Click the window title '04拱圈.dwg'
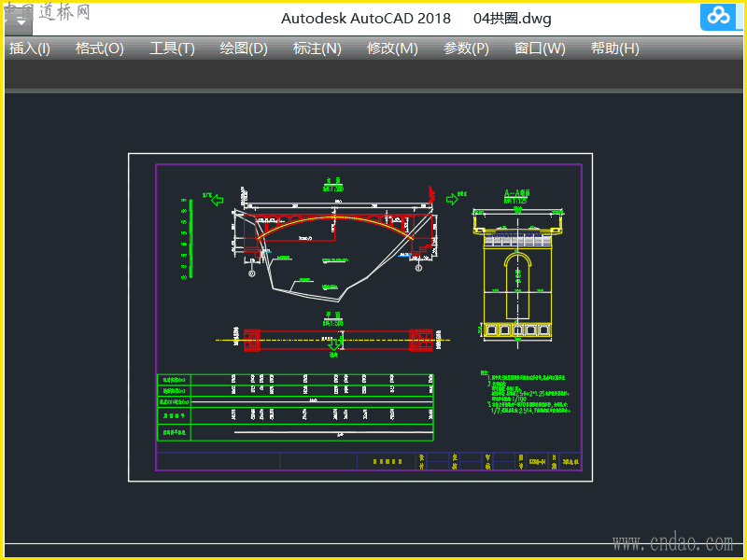Viewport: 747px width, 560px height. tap(512, 19)
